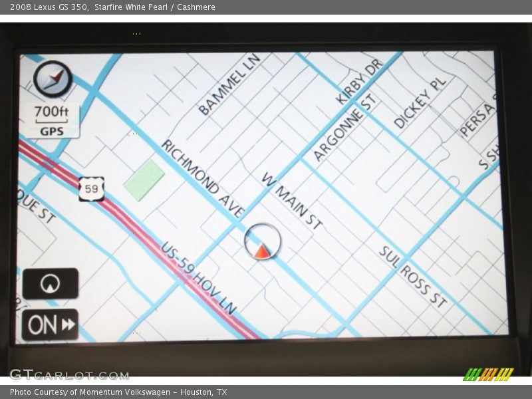
Task: Tap the compass orientation icon
Action: coord(53,79)
